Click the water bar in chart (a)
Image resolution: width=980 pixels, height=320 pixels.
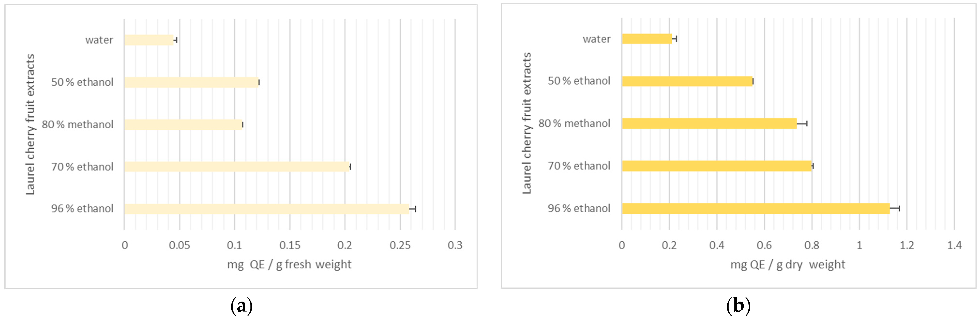pos(149,40)
